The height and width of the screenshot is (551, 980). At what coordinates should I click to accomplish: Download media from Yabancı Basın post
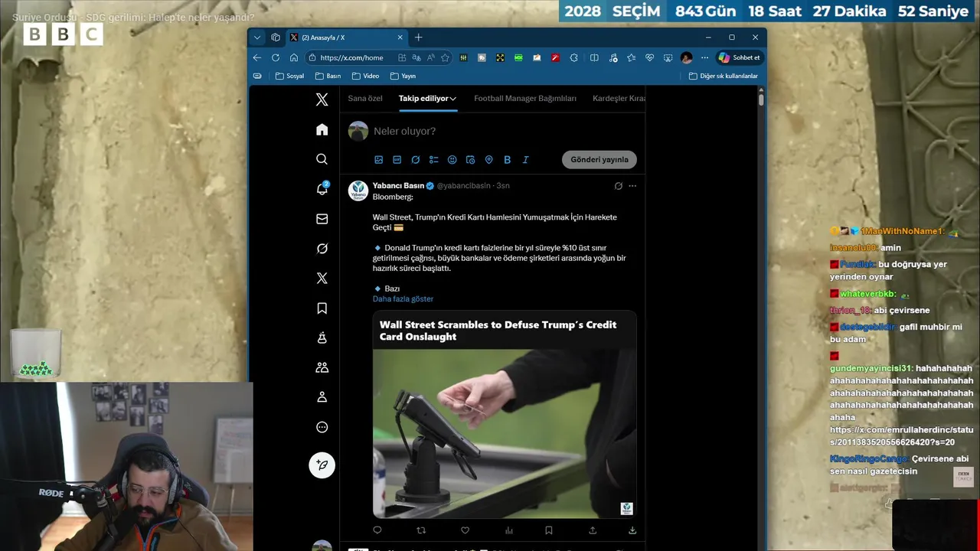coord(632,530)
